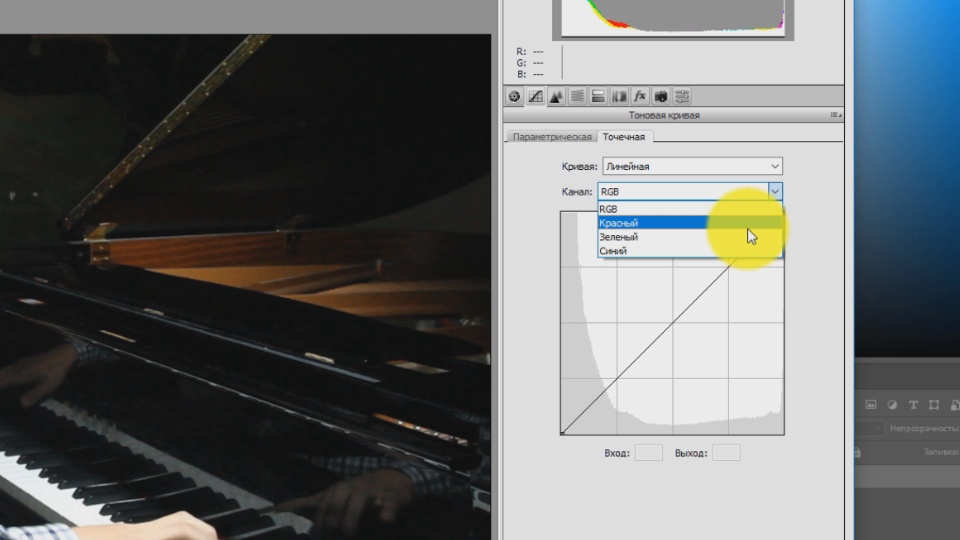Viewport: 960px width, 540px height.
Task: Click the Выход output field
Action: [x=726, y=453]
